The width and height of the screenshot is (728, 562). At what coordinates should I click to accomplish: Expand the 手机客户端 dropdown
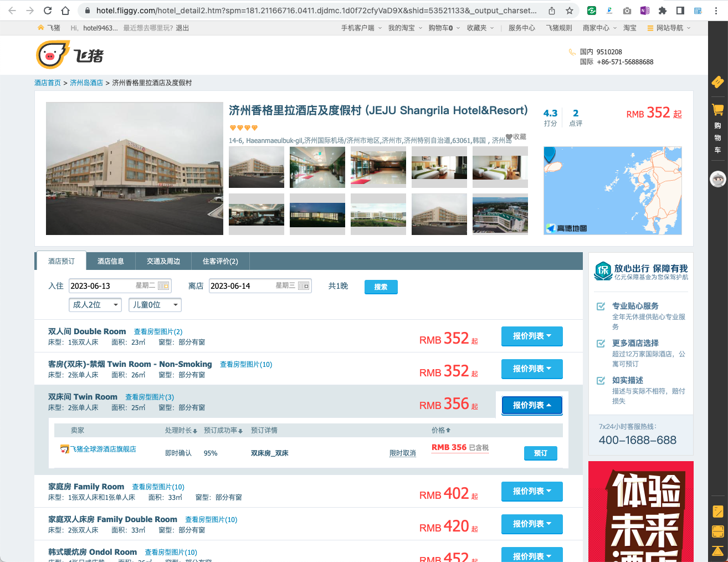(361, 28)
